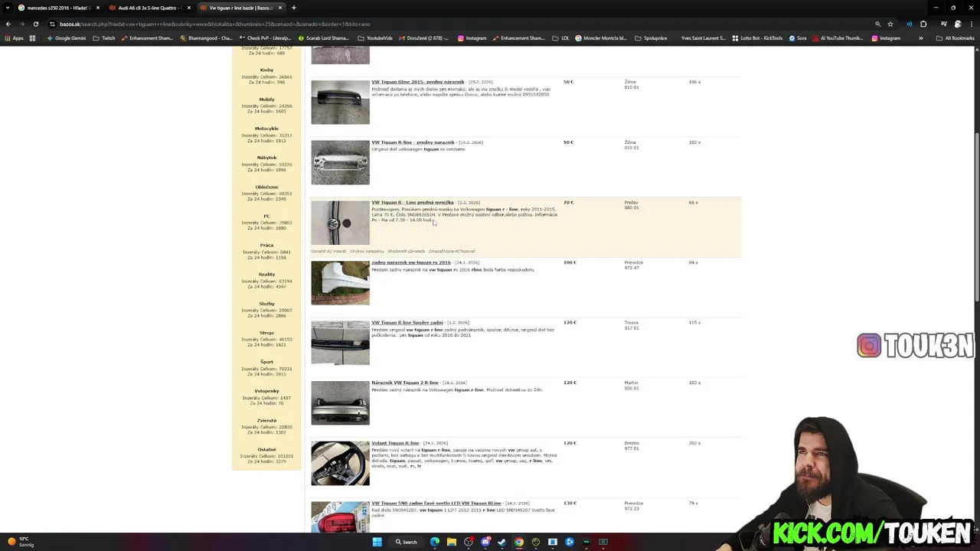Open listing VW Tiguan R - Line predná mriežka
This screenshot has height=551, width=980.
(x=413, y=203)
